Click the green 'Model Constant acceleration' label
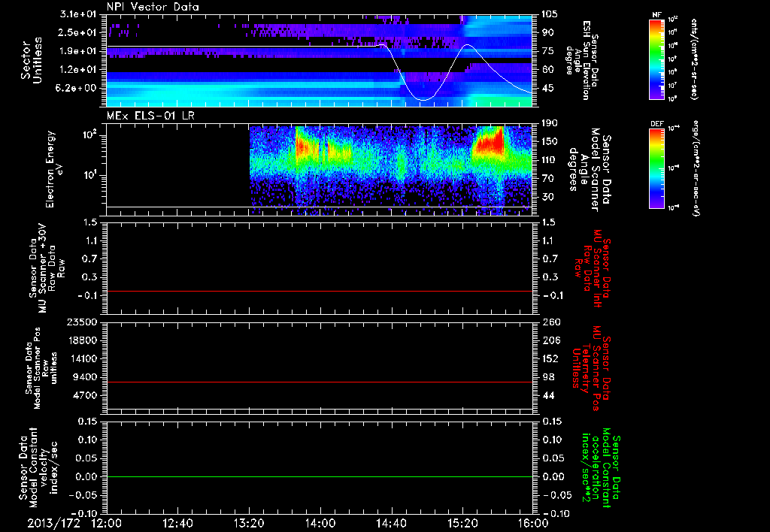Image resolution: width=770 pixels, height=532 pixels. point(602,468)
